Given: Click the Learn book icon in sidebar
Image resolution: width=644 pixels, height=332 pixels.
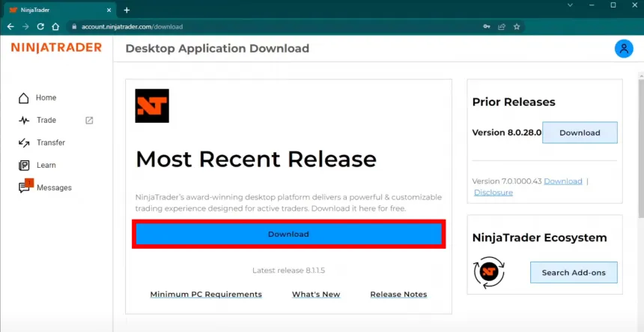Looking at the screenshot, I should (x=24, y=165).
